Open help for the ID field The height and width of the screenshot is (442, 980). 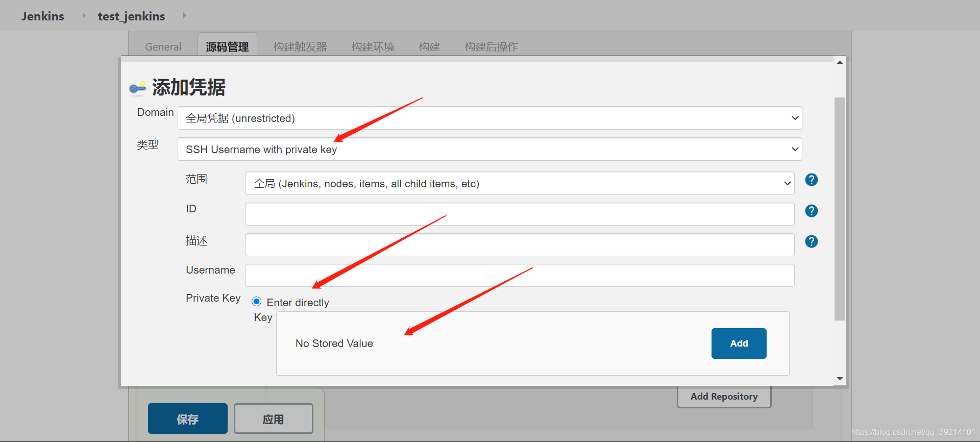coord(811,211)
